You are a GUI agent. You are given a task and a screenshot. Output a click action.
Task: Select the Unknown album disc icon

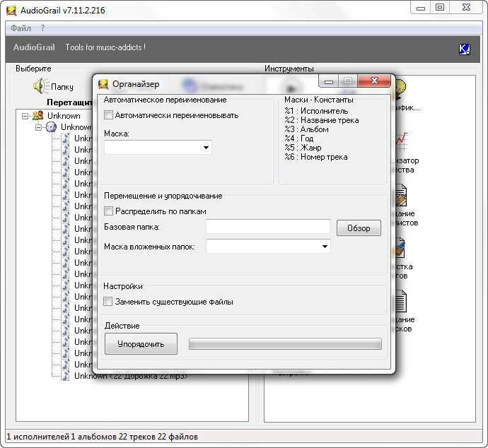[51, 127]
